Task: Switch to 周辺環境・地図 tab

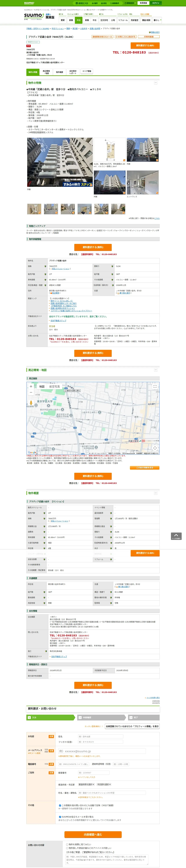Action: point(46,72)
